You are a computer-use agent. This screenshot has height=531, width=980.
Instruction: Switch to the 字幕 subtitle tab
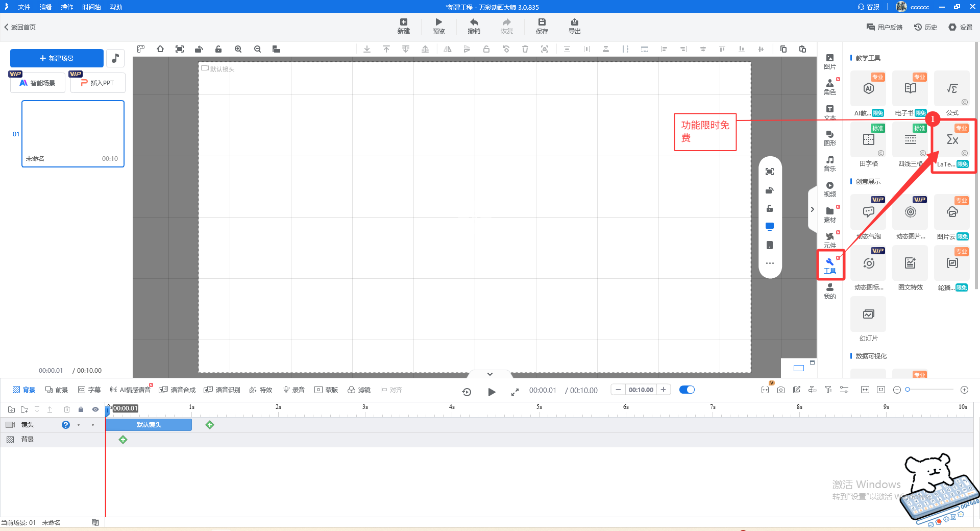(x=89, y=390)
